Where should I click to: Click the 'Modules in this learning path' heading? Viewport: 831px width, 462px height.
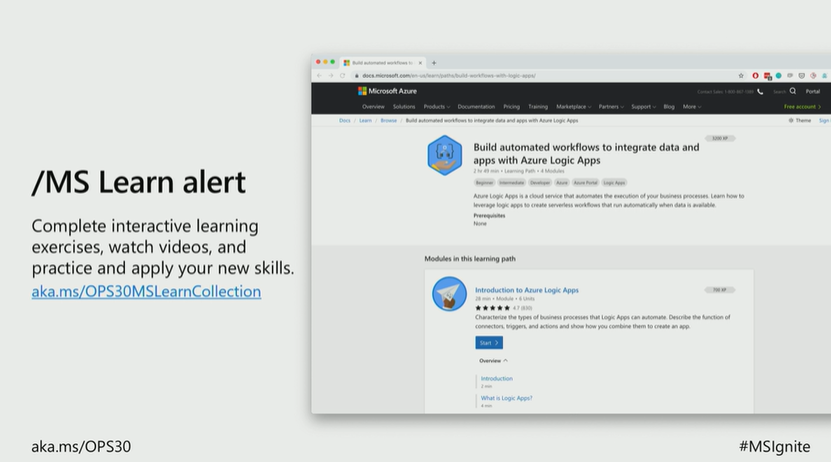pos(470,259)
